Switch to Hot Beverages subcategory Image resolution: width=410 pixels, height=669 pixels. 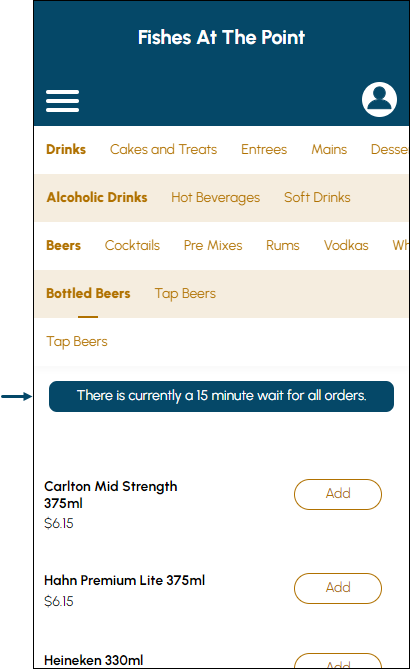point(215,198)
